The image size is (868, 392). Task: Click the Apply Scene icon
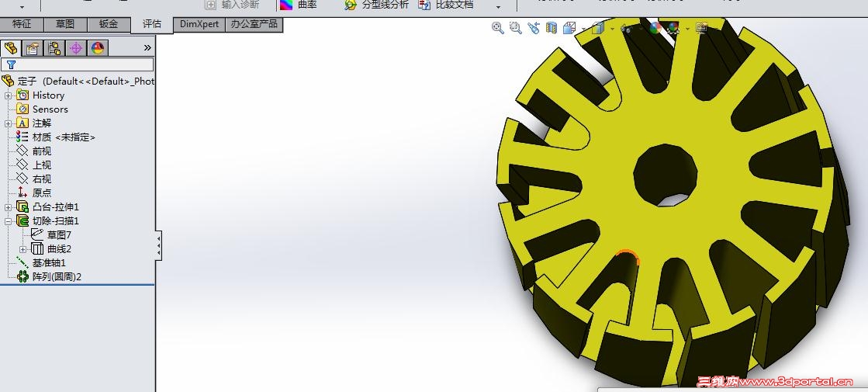(x=673, y=28)
